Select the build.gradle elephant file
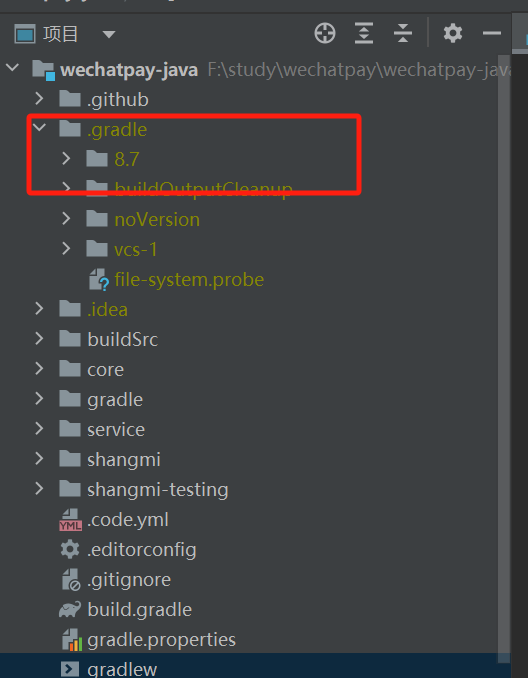528x678 pixels. click(x=139, y=610)
